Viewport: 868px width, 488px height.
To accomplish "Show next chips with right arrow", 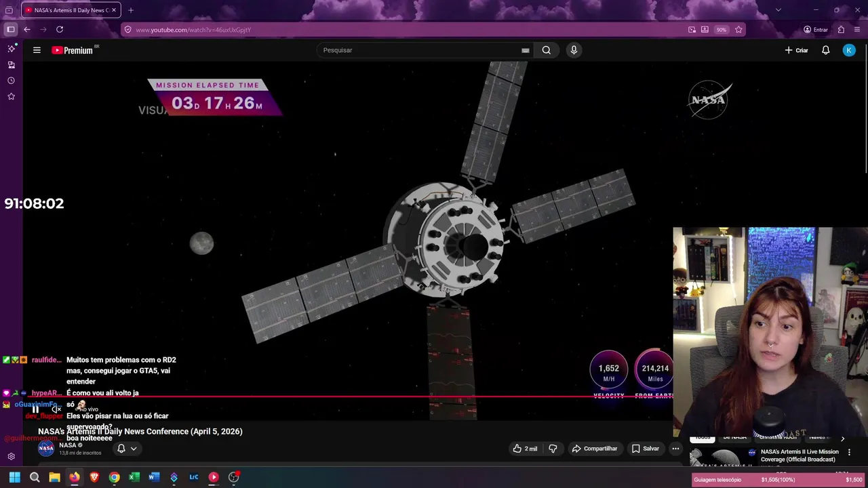I will (x=843, y=439).
